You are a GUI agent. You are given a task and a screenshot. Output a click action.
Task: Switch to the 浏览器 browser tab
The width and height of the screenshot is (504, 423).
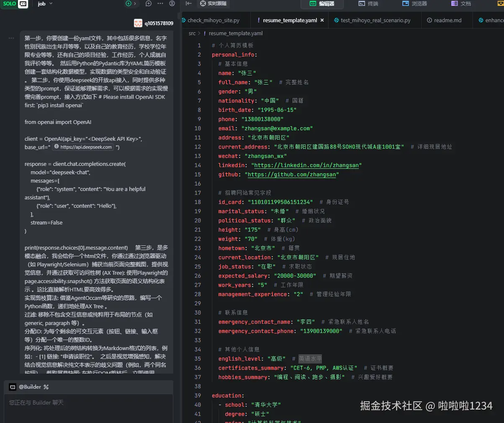pyautogui.click(x=415, y=3)
